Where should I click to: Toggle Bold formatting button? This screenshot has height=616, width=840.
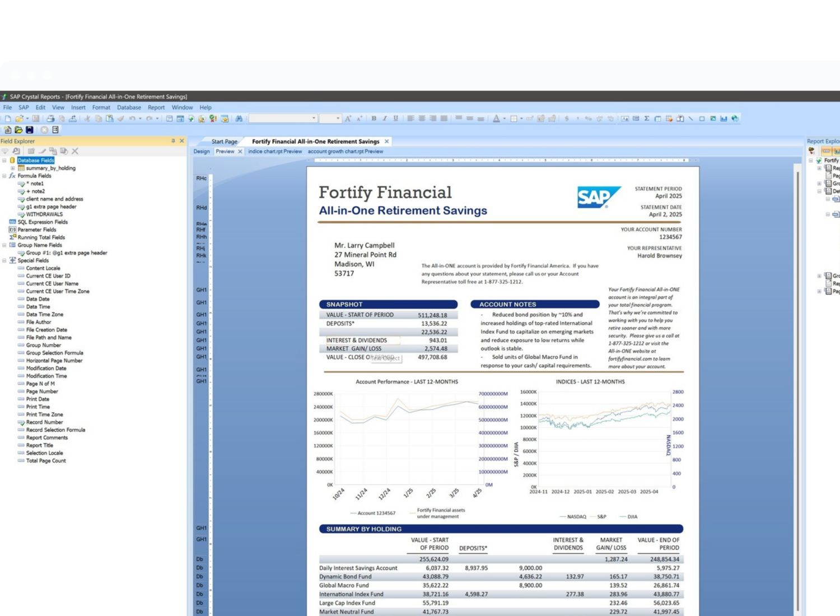[374, 119]
